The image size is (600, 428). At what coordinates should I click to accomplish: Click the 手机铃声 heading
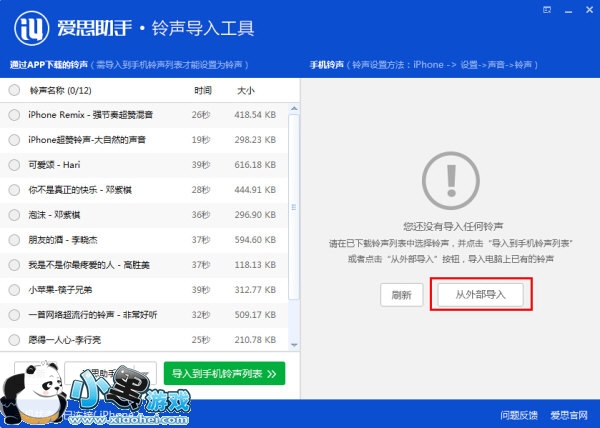click(326, 65)
